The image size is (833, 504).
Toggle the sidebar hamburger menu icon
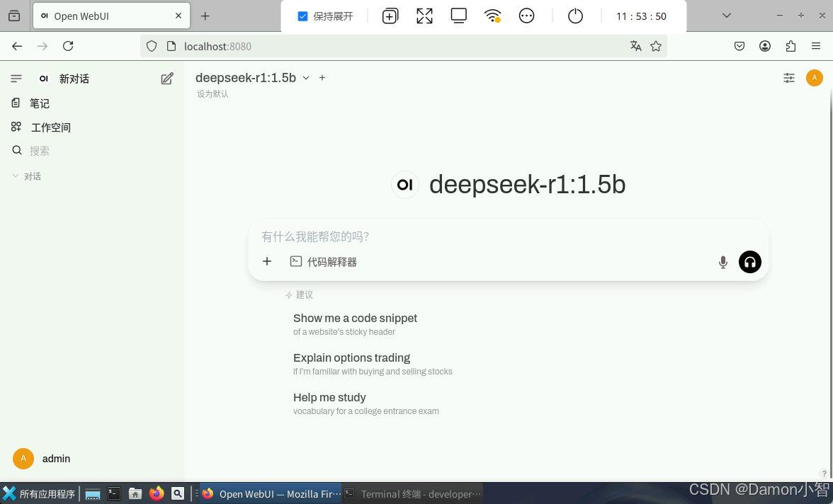tap(16, 79)
